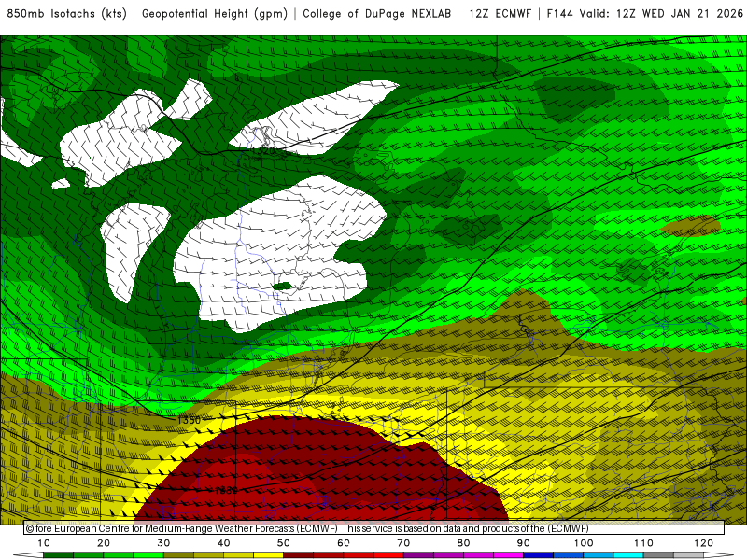The height and width of the screenshot is (560, 747).
Task: Click the '90' legend scale value
Action: (x=524, y=543)
